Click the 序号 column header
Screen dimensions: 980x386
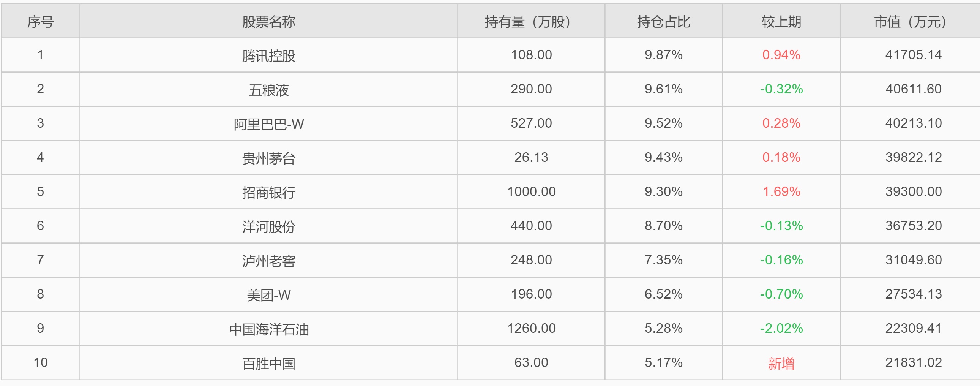pos(40,22)
